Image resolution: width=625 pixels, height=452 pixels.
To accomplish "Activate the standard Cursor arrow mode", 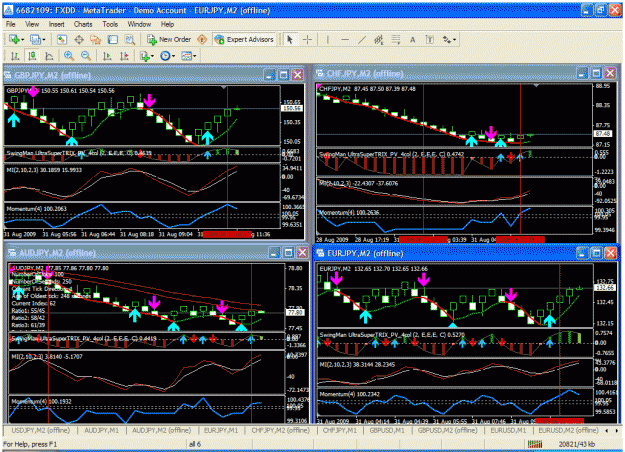I will click(x=290, y=39).
